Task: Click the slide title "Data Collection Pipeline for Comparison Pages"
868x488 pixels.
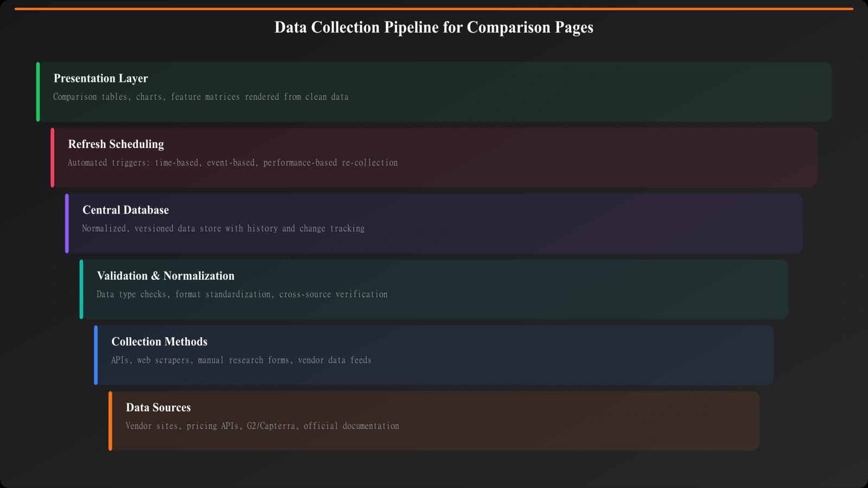Action: [433, 27]
